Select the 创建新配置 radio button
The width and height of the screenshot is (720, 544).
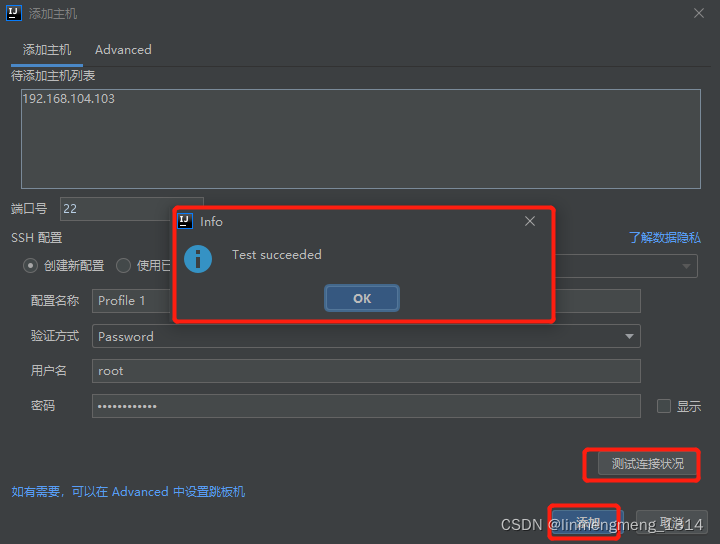click(30, 265)
